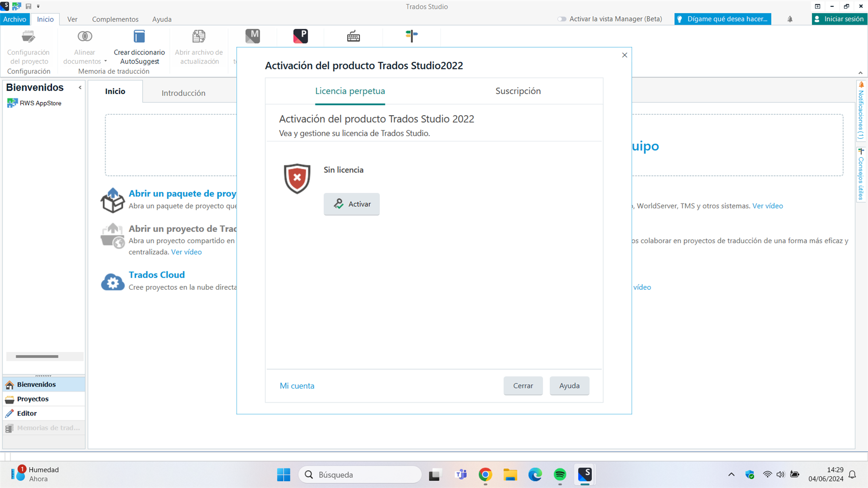
Task: Open Google Chrome from taskbar
Action: click(x=485, y=475)
